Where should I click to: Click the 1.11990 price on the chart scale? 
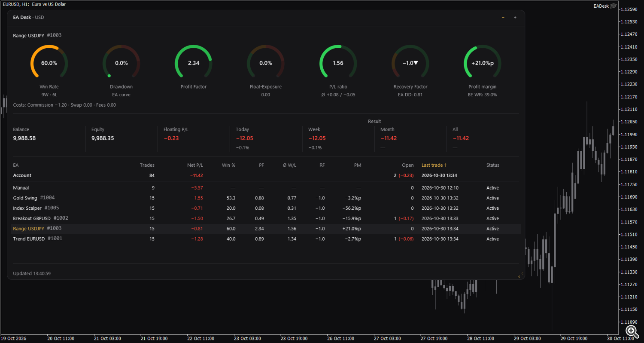[629, 135]
